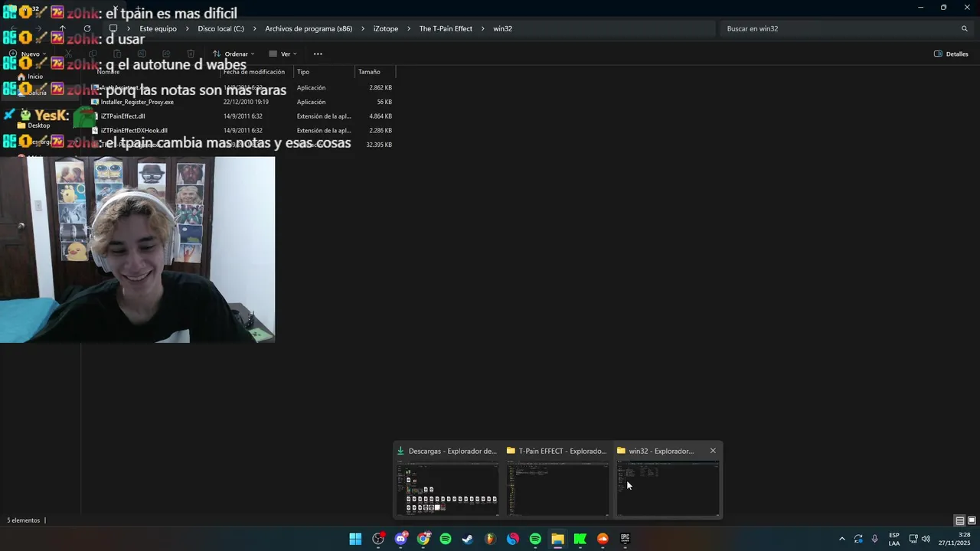Go to The T-Pain Effect breadcrumb
Image resolution: width=980 pixels, height=551 pixels.
point(446,28)
